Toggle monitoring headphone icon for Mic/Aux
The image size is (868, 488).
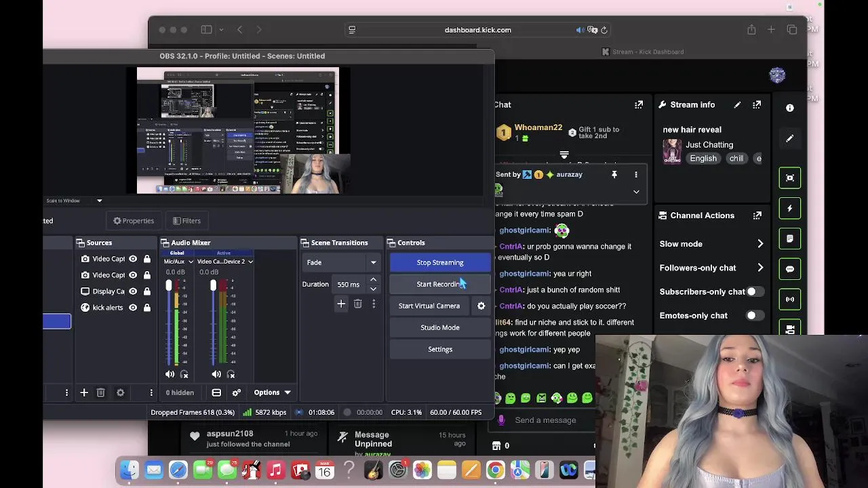click(184, 374)
